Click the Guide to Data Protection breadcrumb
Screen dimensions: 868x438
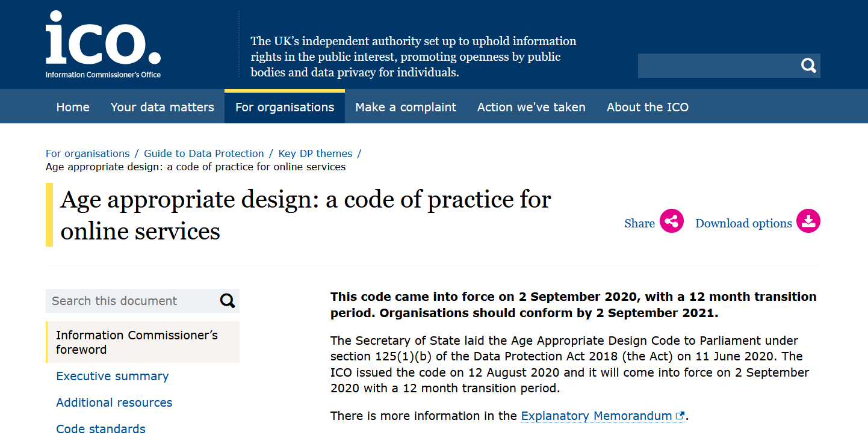coord(204,153)
